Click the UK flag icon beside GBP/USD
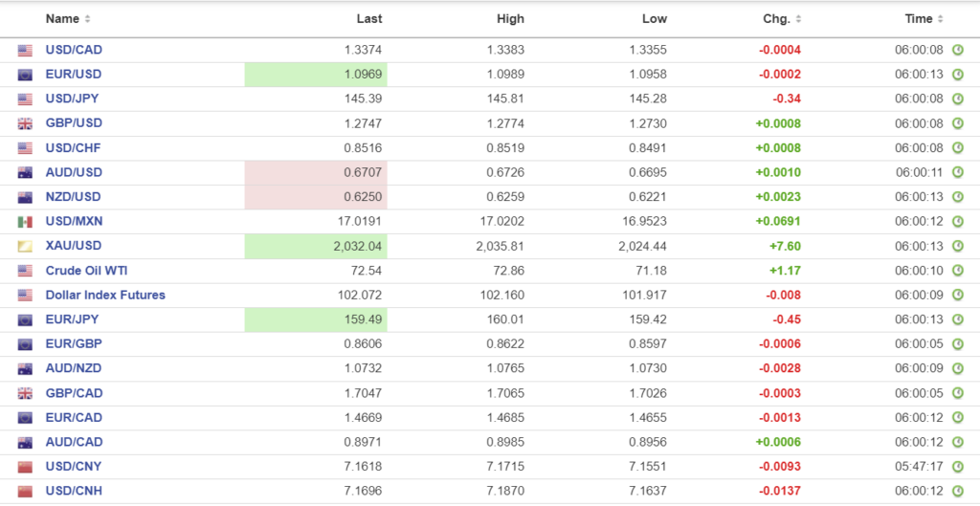The width and height of the screenshot is (980, 506). pyautogui.click(x=25, y=123)
